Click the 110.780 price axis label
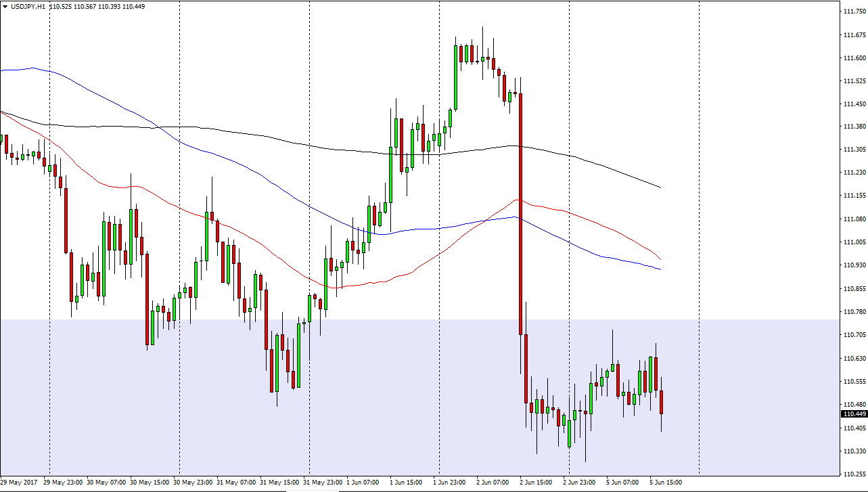 point(853,312)
